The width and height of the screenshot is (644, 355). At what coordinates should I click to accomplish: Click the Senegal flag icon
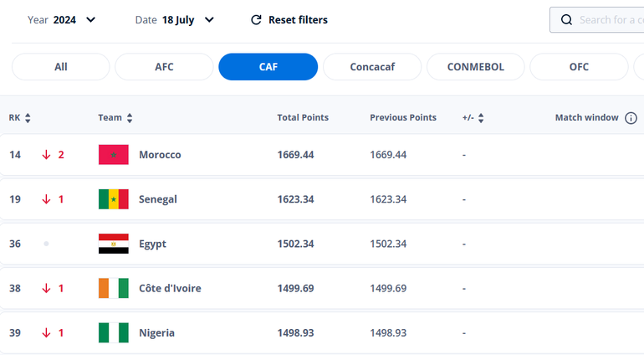(113, 199)
